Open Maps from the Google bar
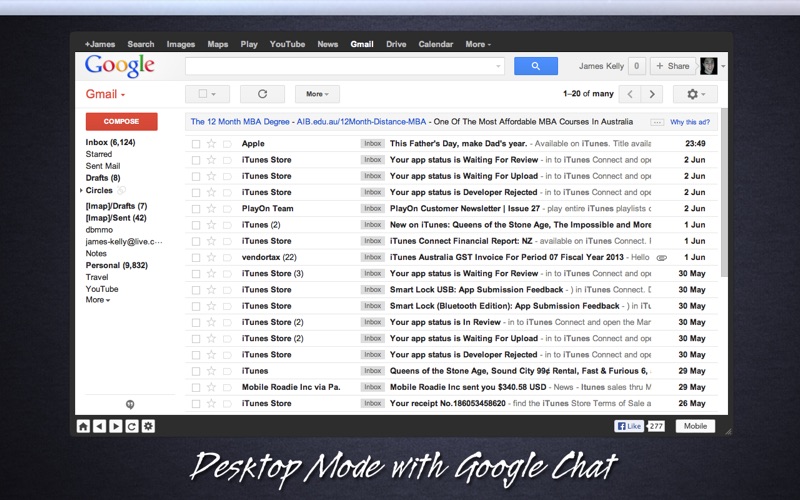The height and width of the screenshot is (500, 800). pyautogui.click(x=217, y=44)
